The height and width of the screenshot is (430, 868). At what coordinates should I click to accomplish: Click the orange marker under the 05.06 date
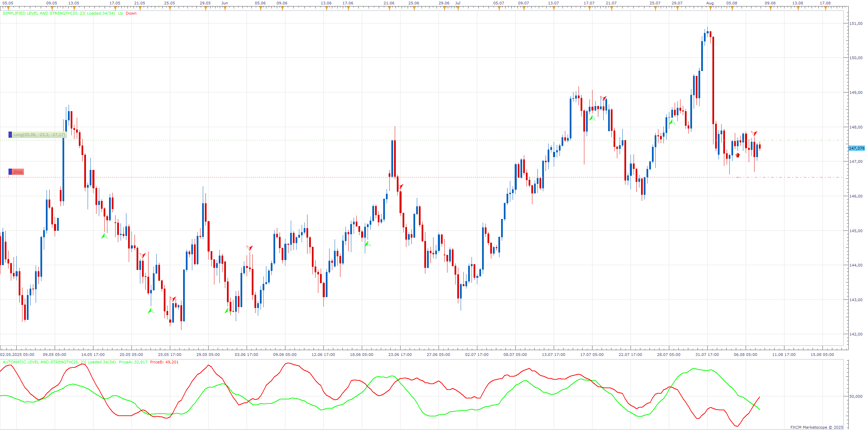(261, 8)
